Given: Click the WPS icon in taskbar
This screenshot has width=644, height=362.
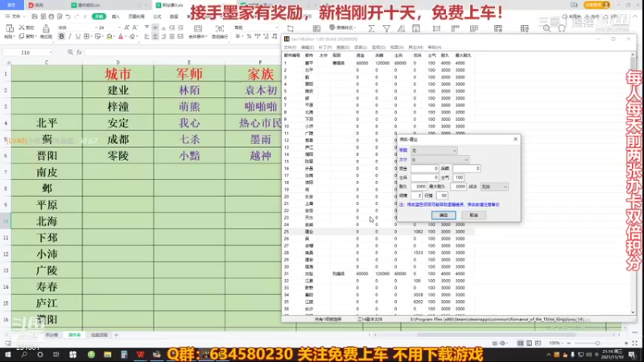Looking at the screenshot, I should [x=140, y=354].
